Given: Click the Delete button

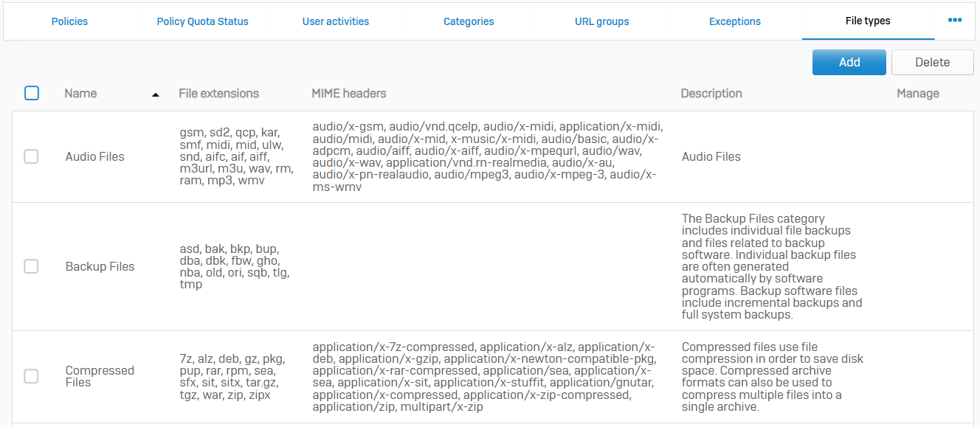Looking at the screenshot, I should pos(932,62).
